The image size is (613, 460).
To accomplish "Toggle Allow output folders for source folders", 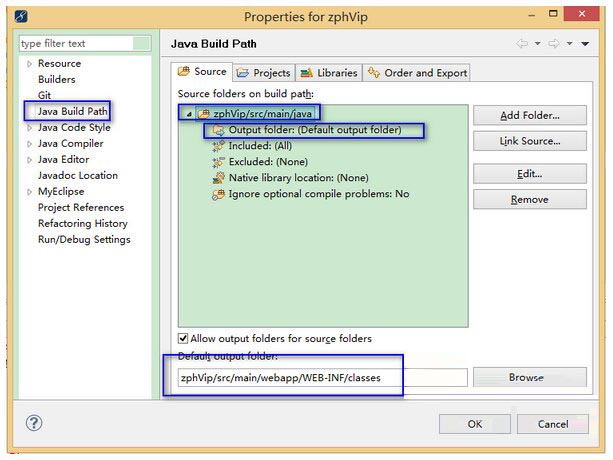I will [x=183, y=339].
